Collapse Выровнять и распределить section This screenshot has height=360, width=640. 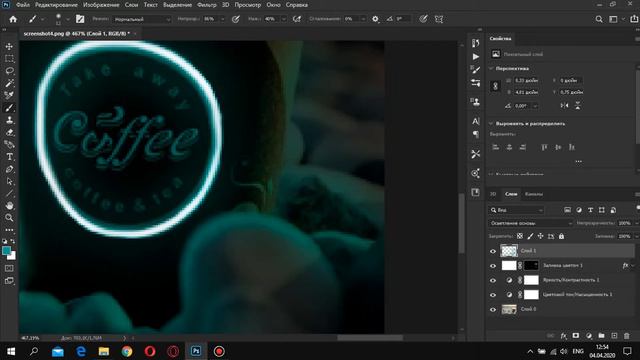[491, 123]
